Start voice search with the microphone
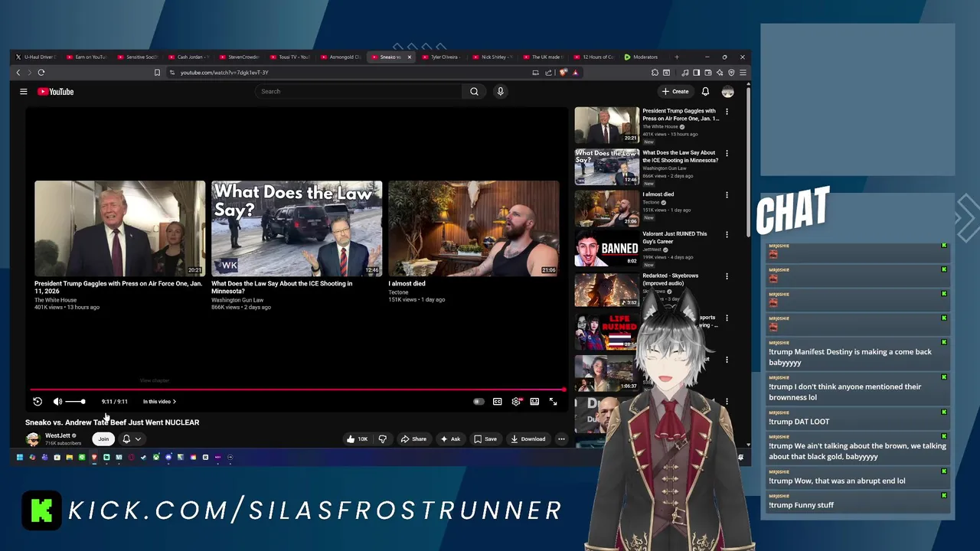Screen dimensions: 980x551 coord(500,92)
